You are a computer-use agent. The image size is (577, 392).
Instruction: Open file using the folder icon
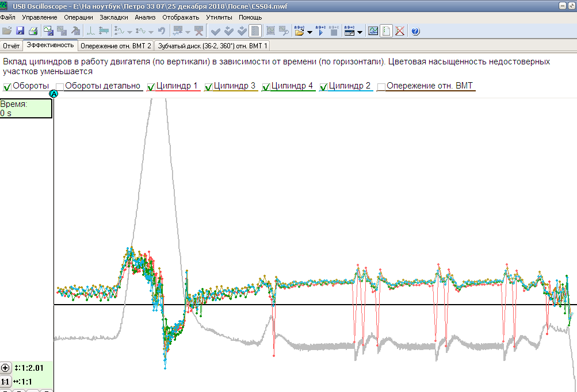click(x=7, y=31)
